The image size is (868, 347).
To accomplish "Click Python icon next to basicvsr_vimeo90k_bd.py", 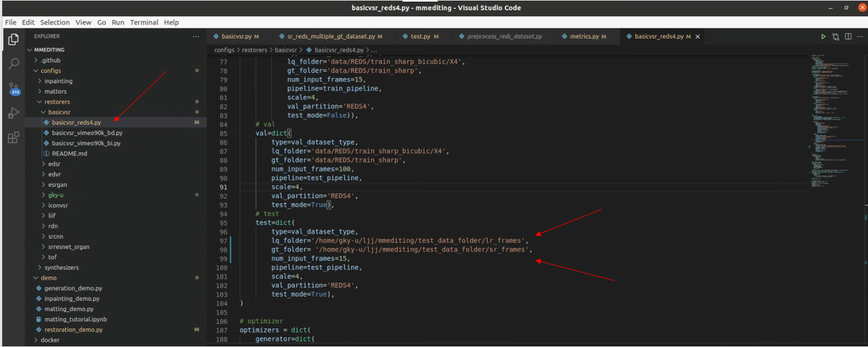I will coord(47,132).
